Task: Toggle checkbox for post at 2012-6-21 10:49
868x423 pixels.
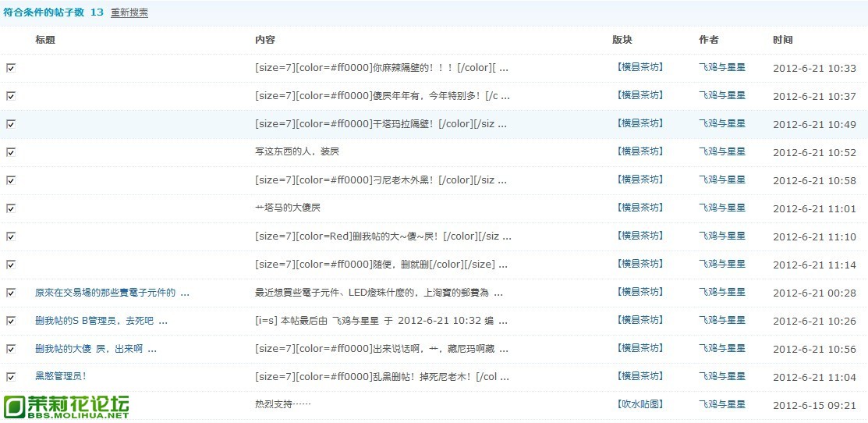Action: (10, 124)
